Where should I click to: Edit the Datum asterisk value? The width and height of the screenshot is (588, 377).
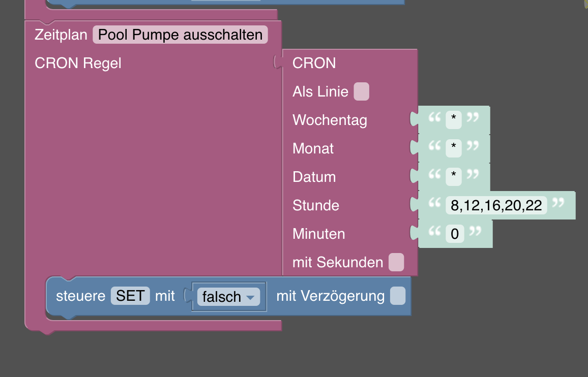click(453, 177)
